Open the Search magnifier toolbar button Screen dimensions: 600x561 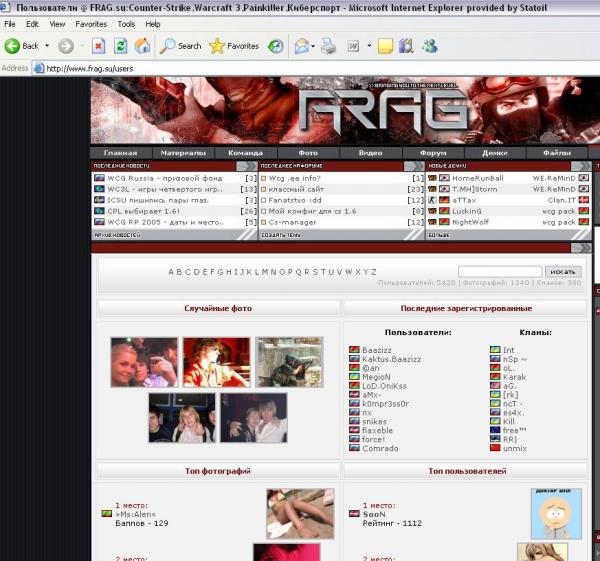181,46
